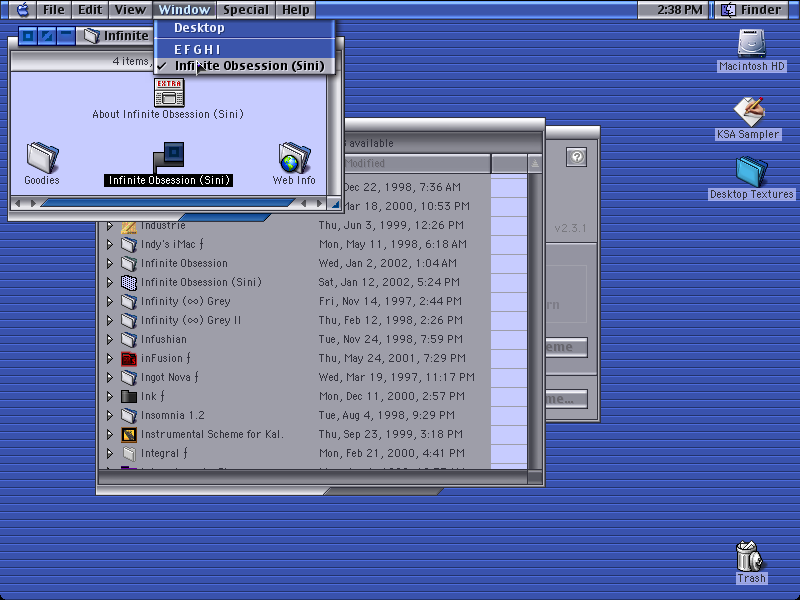Image resolution: width=800 pixels, height=600 pixels.
Task: Expand the Infinity (∞) Grey row
Action: click(110, 301)
